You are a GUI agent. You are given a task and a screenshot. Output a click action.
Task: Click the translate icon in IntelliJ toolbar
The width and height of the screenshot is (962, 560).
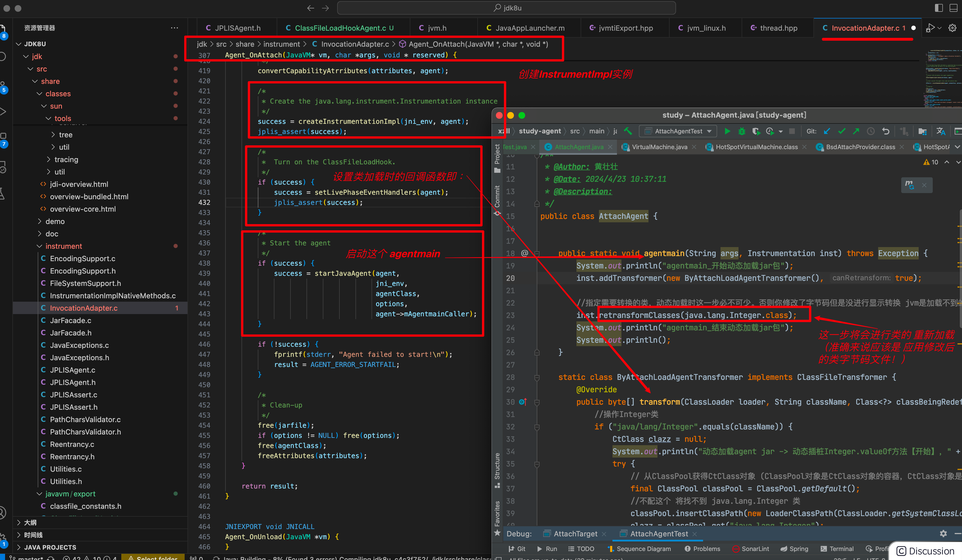[x=941, y=131]
